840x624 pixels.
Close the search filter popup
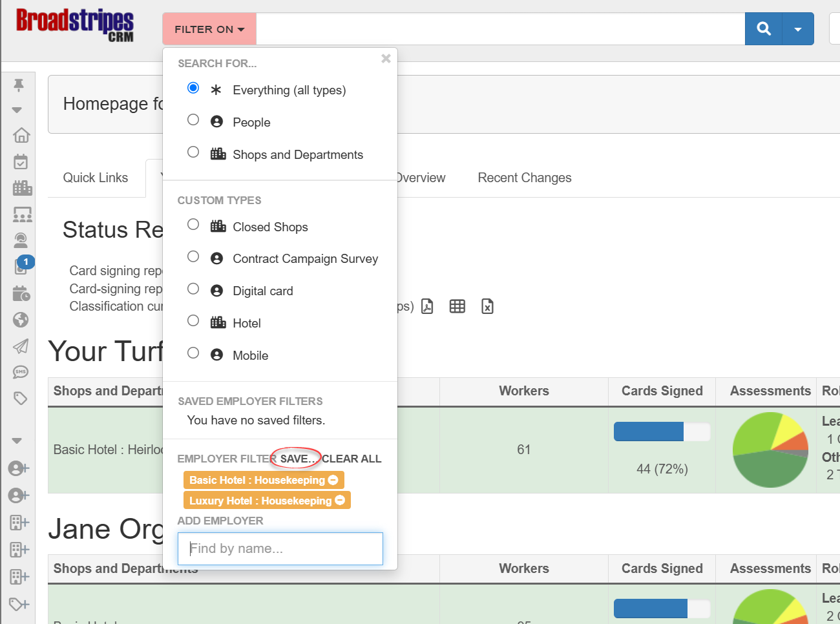pyautogui.click(x=386, y=59)
